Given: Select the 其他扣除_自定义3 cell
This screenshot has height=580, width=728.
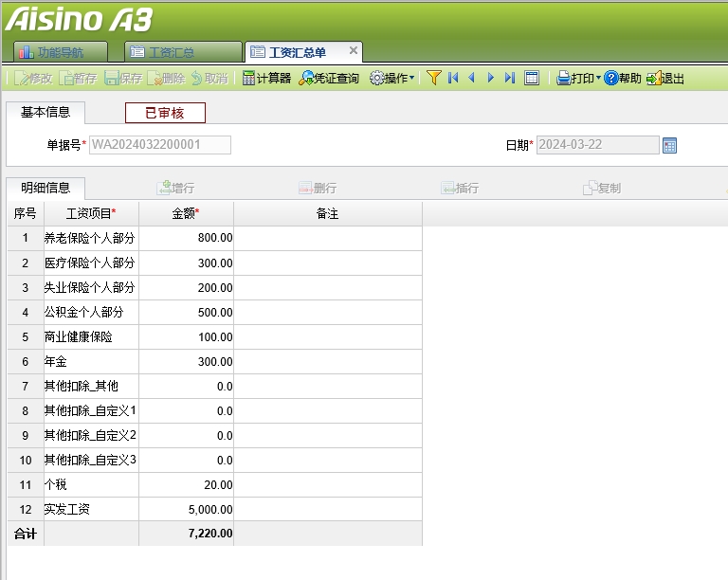Looking at the screenshot, I should 91,460.
